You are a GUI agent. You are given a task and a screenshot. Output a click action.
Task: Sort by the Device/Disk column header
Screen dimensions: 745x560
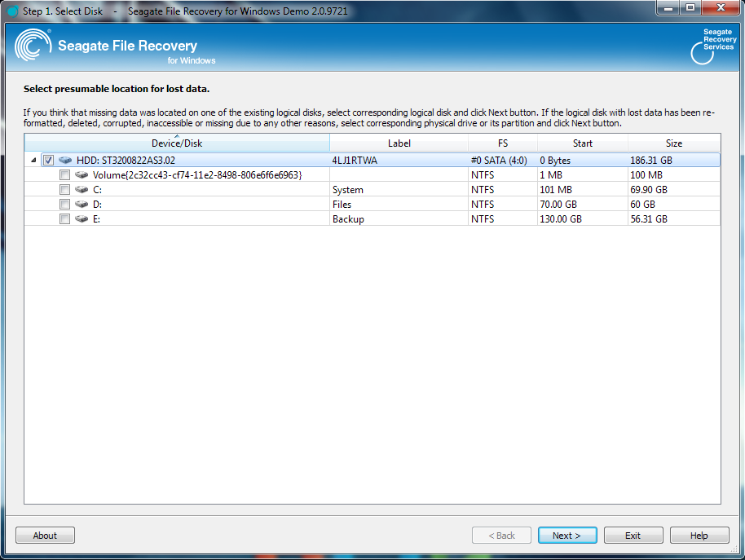(177, 143)
